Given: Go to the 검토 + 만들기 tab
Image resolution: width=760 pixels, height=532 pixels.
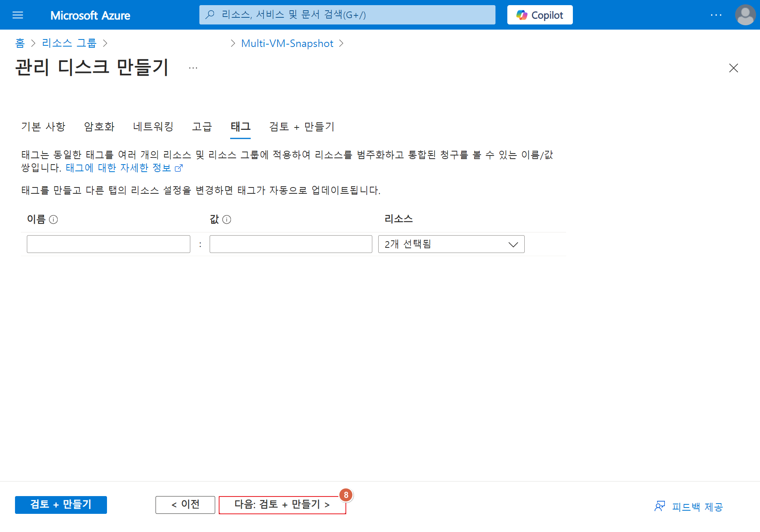Looking at the screenshot, I should [302, 127].
